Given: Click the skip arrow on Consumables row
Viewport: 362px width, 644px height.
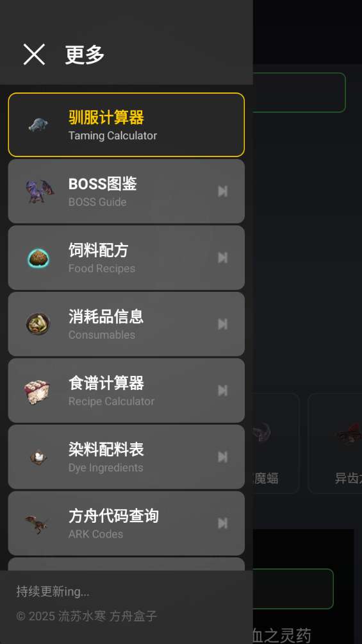Looking at the screenshot, I should tap(222, 325).
